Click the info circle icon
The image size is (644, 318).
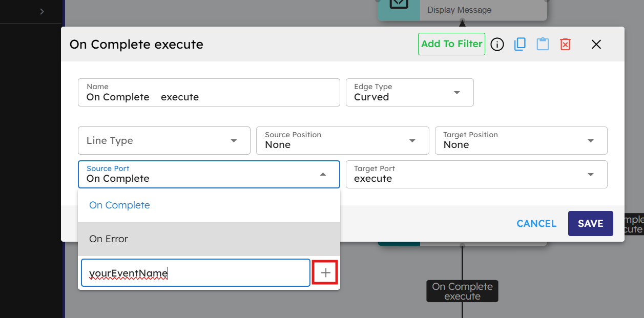tap(497, 45)
